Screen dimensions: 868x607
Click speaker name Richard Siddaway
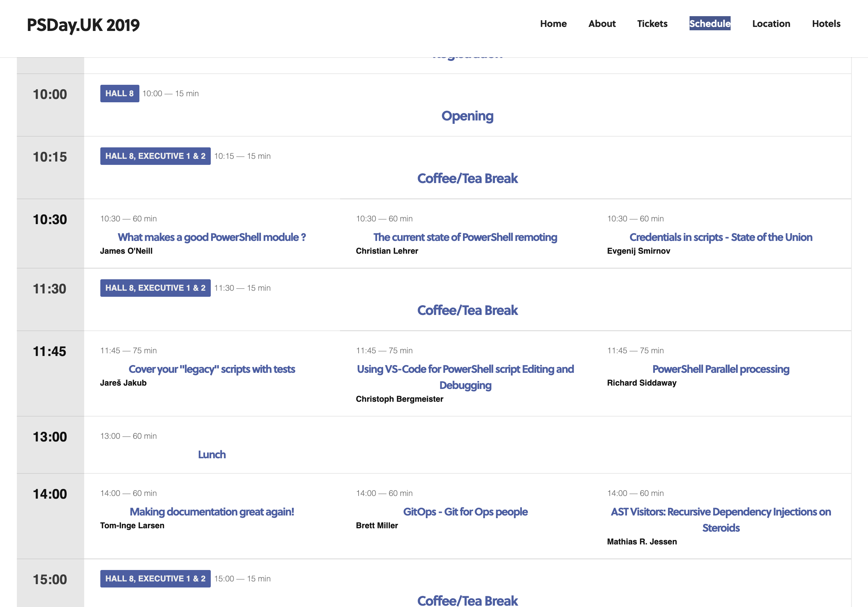point(641,383)
